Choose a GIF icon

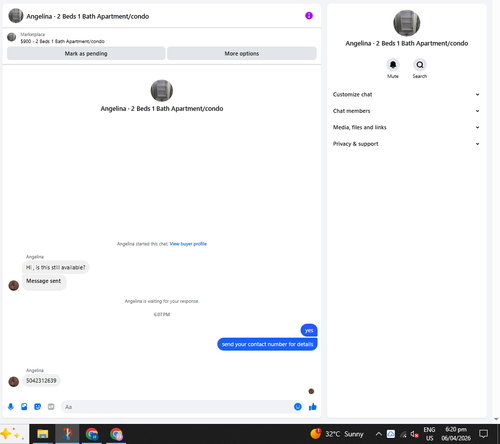51,407
